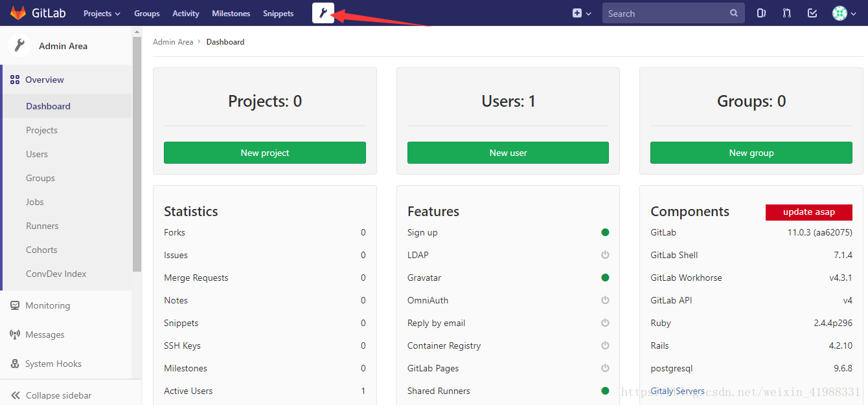Click the New user button
The width and height of the screenshot is (868, 405).
coord(508,153)
